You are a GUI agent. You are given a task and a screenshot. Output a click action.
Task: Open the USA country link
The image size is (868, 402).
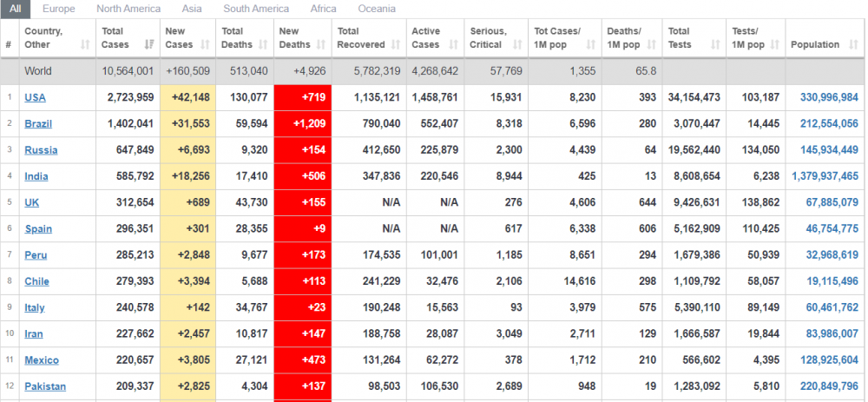[x=36, y=97]
